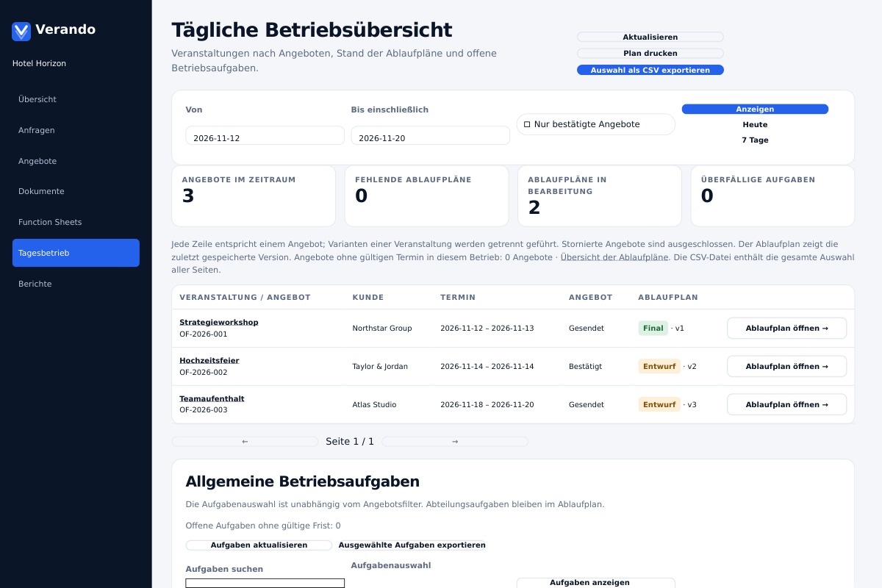The image size is (882, 588).
Task: Open the Teamaufenthalt event link
Action: [x=212, y=398]
